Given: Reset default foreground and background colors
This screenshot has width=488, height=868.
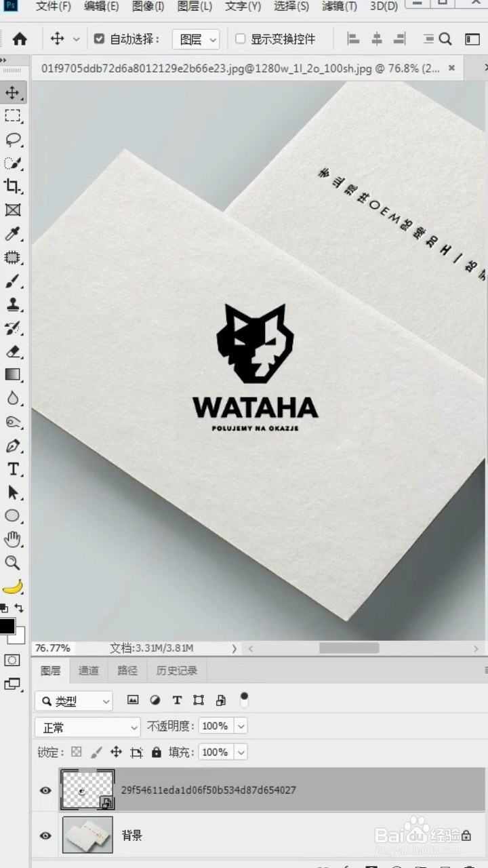Looking at the screenshot, I should [4, 608].
